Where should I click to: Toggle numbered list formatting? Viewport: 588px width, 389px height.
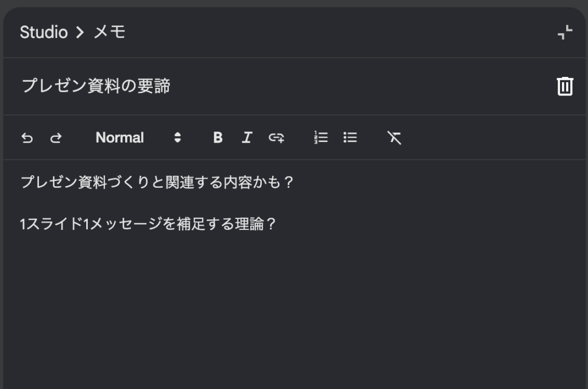pos(320,138)
